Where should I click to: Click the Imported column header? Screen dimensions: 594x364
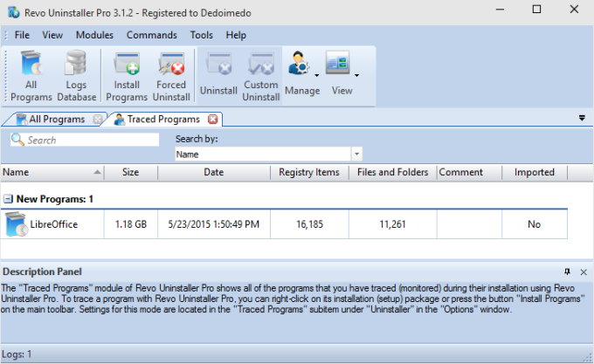pyautogui.click(x=534, y=172)
